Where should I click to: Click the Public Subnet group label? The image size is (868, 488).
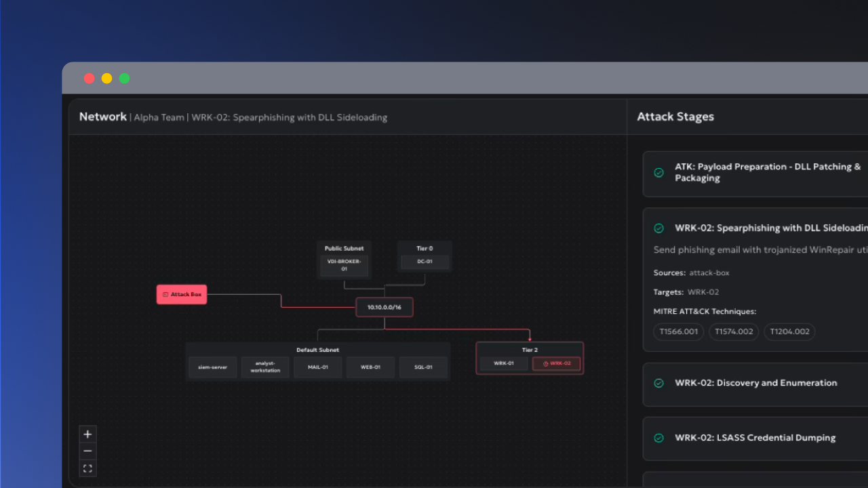click(x=344, y=248)
